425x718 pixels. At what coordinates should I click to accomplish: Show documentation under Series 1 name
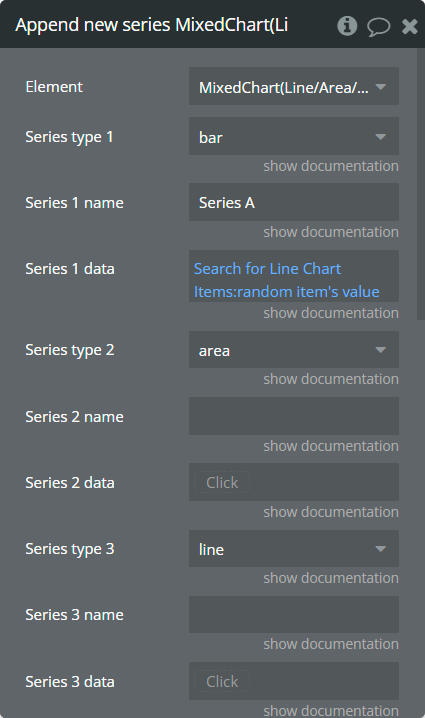pyautogui.click(x=331, y=232)
